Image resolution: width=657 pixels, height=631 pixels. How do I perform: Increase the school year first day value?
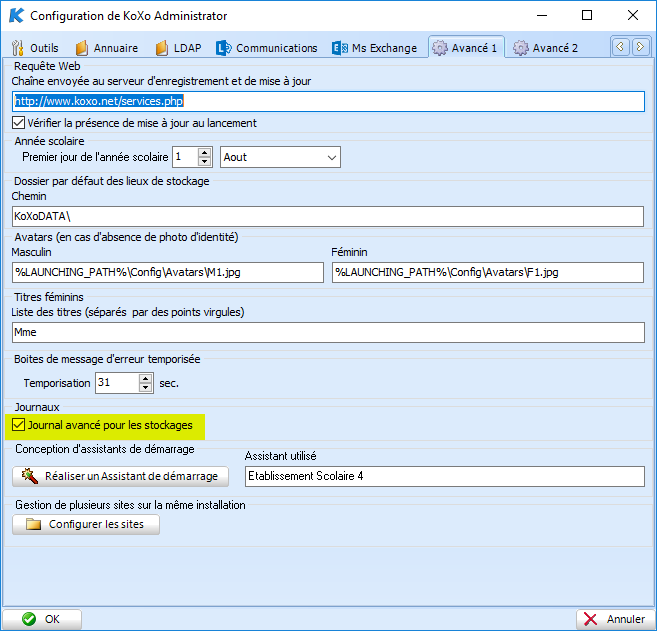click(x=204, y=153)
